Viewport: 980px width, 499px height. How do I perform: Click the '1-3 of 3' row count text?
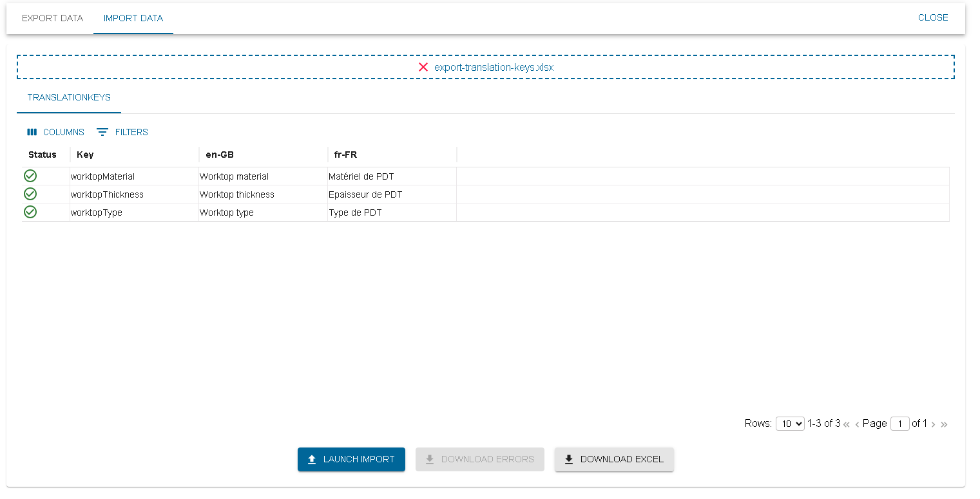click(x=823, y=424)
